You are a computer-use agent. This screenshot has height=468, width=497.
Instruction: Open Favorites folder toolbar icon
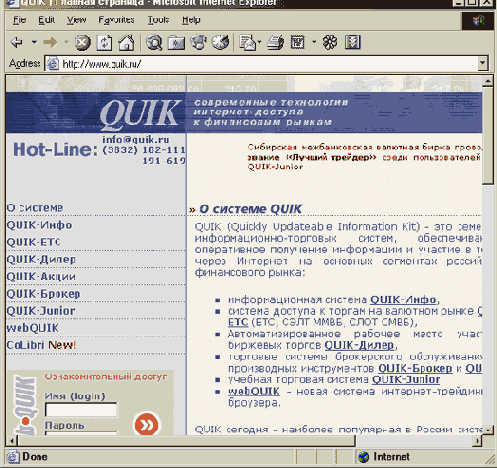pos(176,43)
